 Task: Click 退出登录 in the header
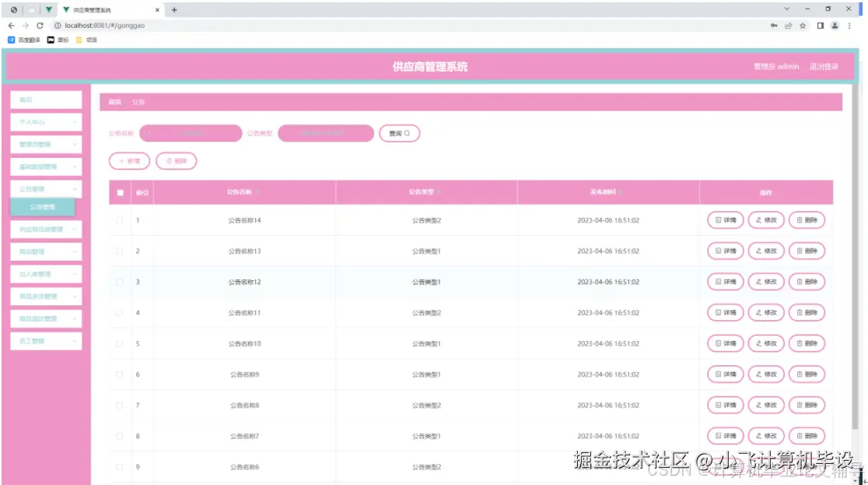824,66
